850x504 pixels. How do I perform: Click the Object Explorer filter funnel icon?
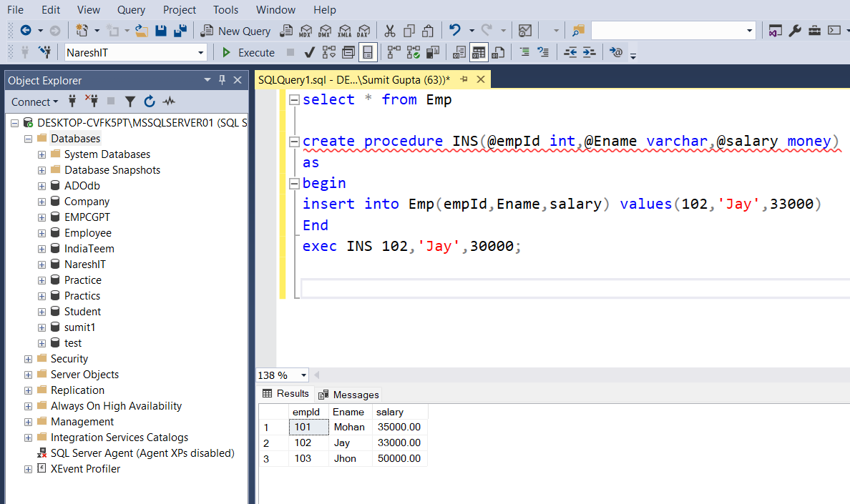130,102
